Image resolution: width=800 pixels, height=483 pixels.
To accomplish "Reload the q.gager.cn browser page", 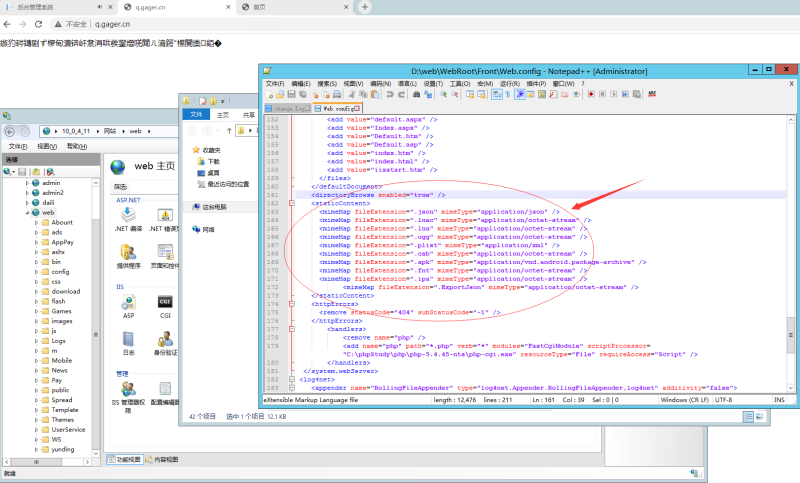I will 38,24.
